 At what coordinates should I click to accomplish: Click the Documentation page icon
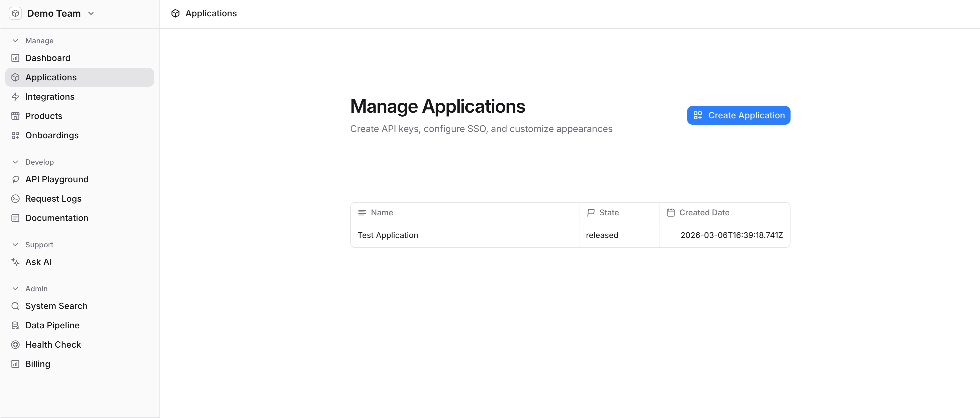[15, 218]
